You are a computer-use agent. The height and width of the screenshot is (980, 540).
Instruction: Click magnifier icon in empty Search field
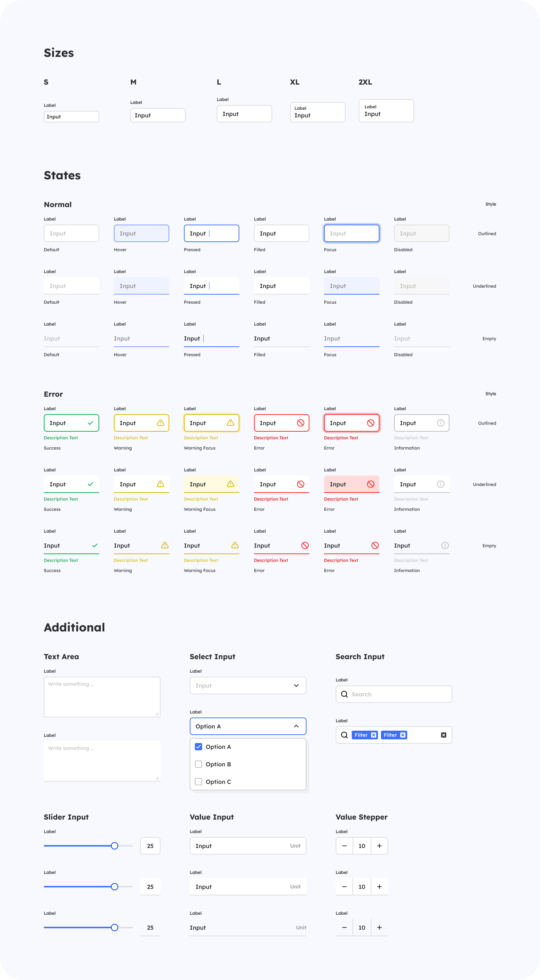[344, 694]
